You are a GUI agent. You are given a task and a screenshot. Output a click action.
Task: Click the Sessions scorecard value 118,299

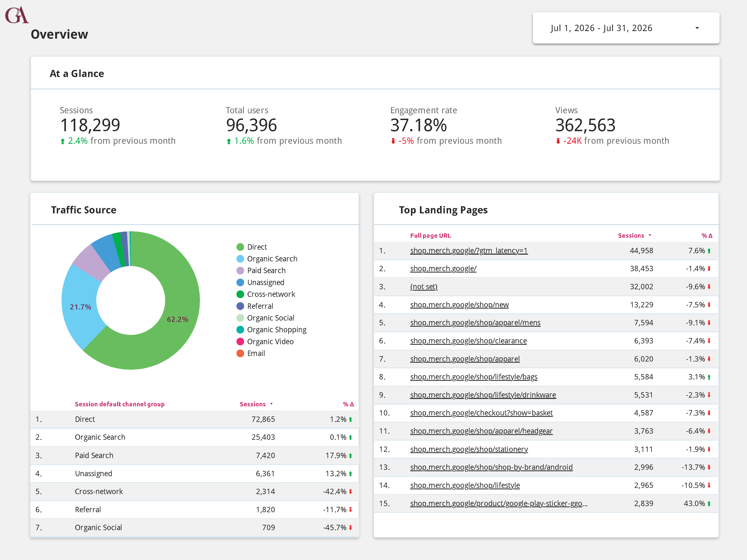[90, 125]
